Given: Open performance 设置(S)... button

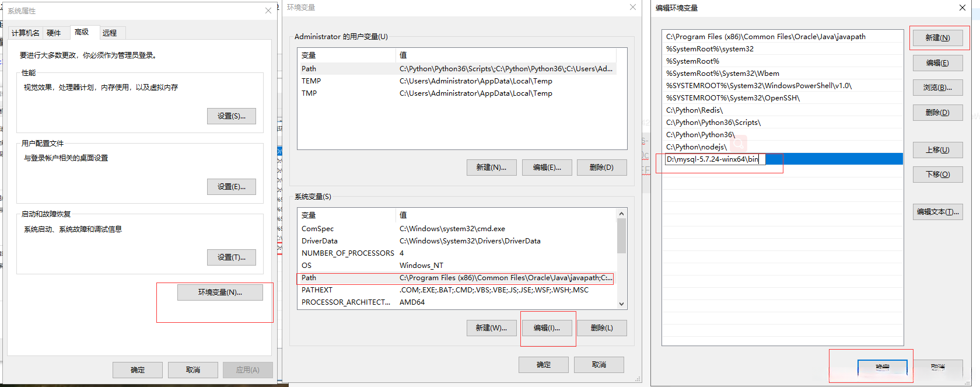Looking at the screenshot, I should coord(232,116).
